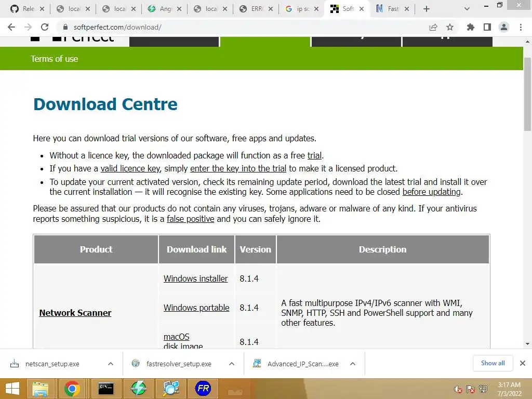Screen dimensions: 532x399
Task: Click the Product column header
Action: [x=96, y=249]
